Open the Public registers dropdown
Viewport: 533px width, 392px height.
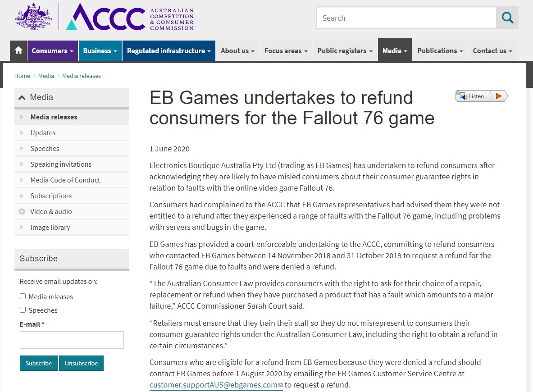(x=345, y=51)
